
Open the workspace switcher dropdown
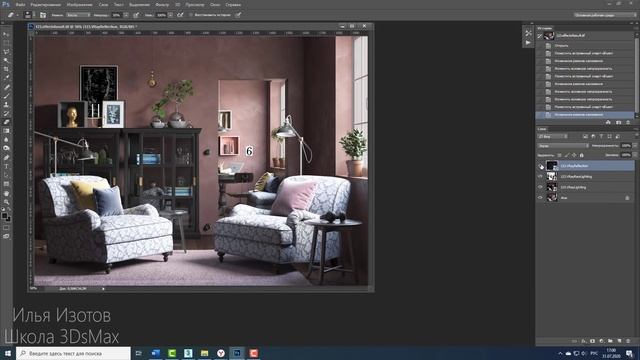coord(605,15)
